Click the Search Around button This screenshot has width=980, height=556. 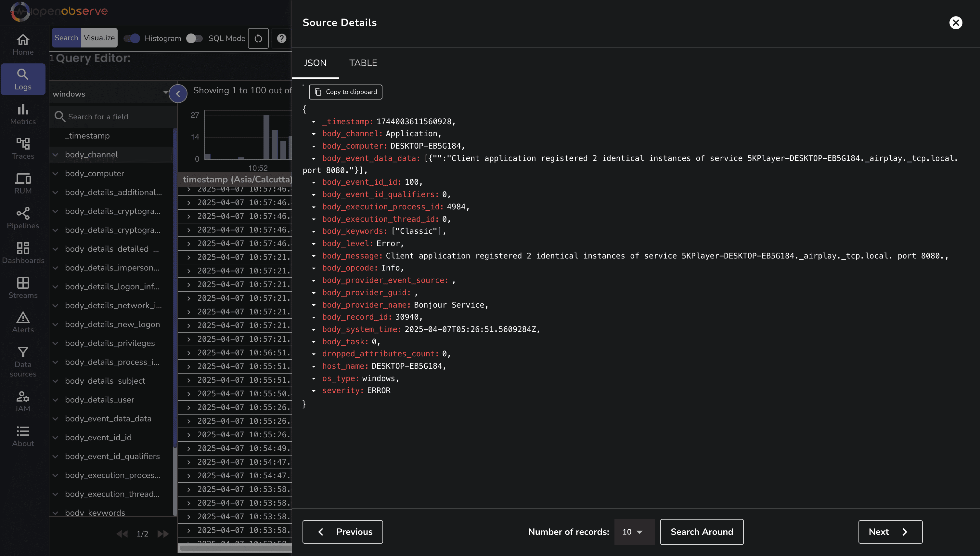702,532
